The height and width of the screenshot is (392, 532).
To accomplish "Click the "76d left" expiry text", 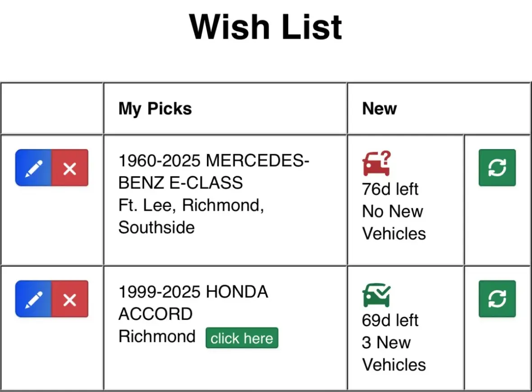I will click(390, 189).
